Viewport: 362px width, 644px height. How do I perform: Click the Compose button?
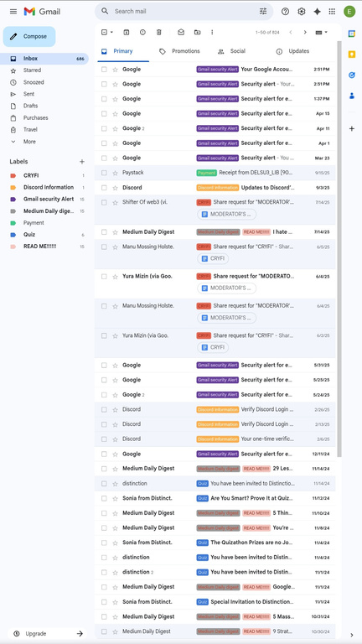tap(29, 37)
